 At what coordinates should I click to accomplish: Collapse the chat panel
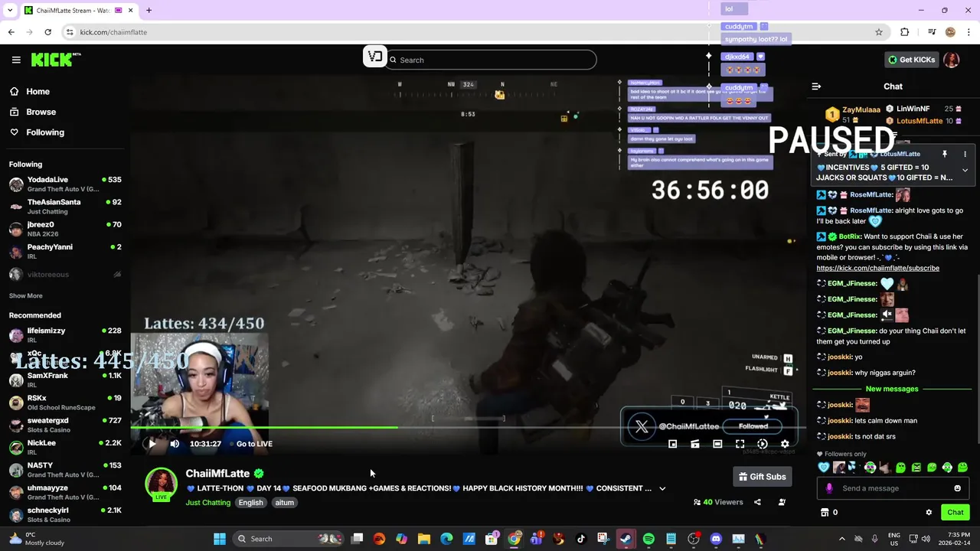click(816, 86)
